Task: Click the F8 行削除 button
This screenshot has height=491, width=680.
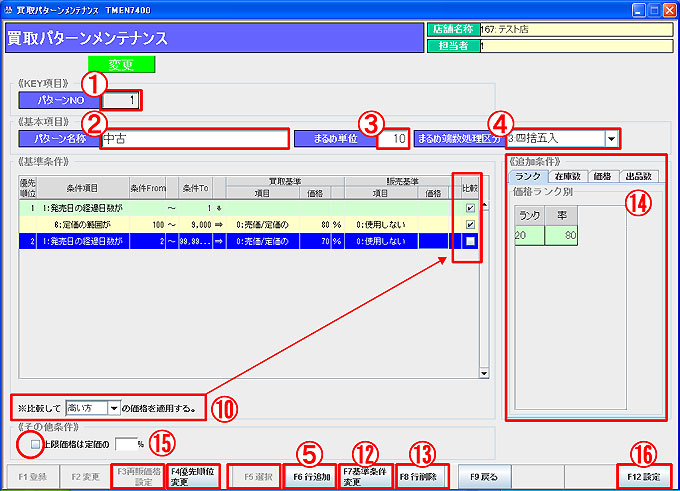Action: coord(422,477)
